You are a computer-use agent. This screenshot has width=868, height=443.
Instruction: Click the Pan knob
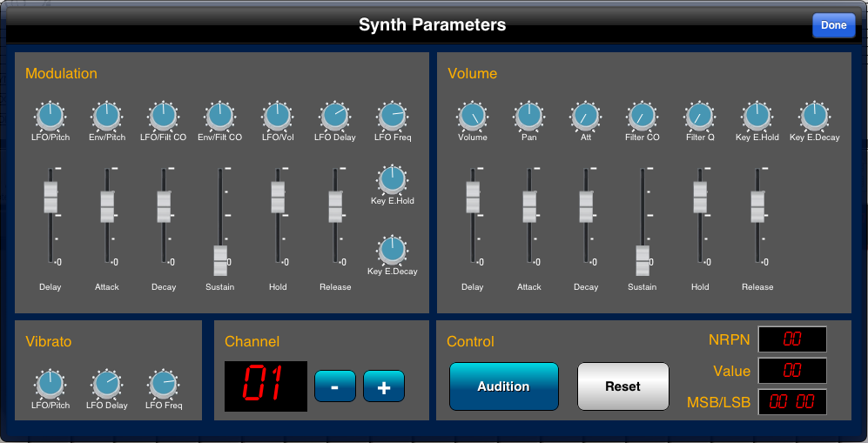528,115
